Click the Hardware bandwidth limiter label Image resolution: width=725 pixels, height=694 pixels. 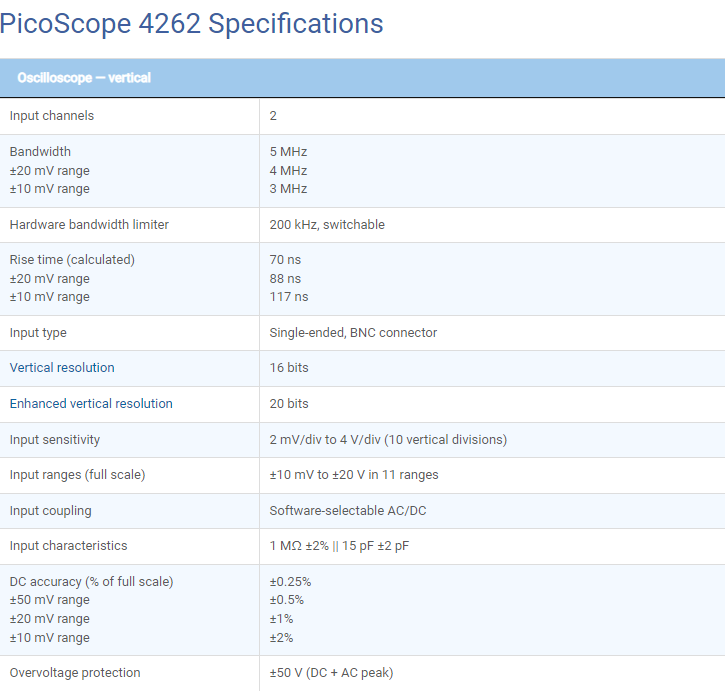tap(89, 225)
